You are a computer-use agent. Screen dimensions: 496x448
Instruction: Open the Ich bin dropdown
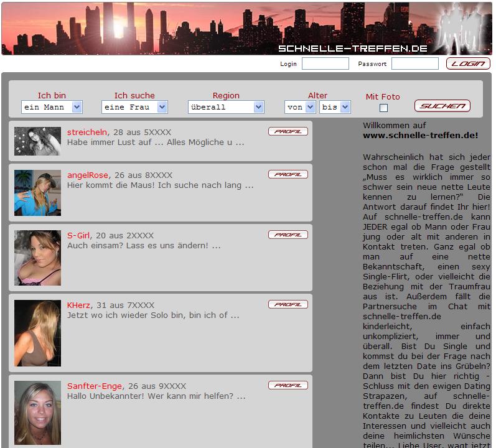pos(52,107)
